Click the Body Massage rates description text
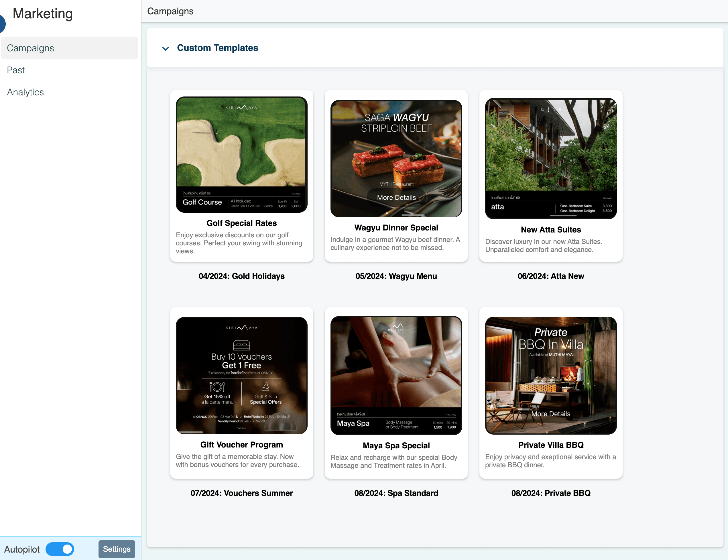This screenshot has width=728, height=560. 394,462
